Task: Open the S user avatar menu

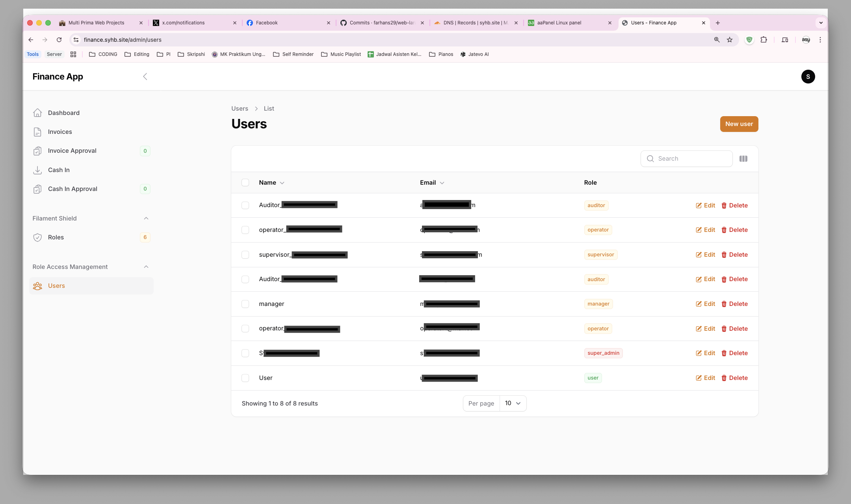Action: (x=808, y=77)
